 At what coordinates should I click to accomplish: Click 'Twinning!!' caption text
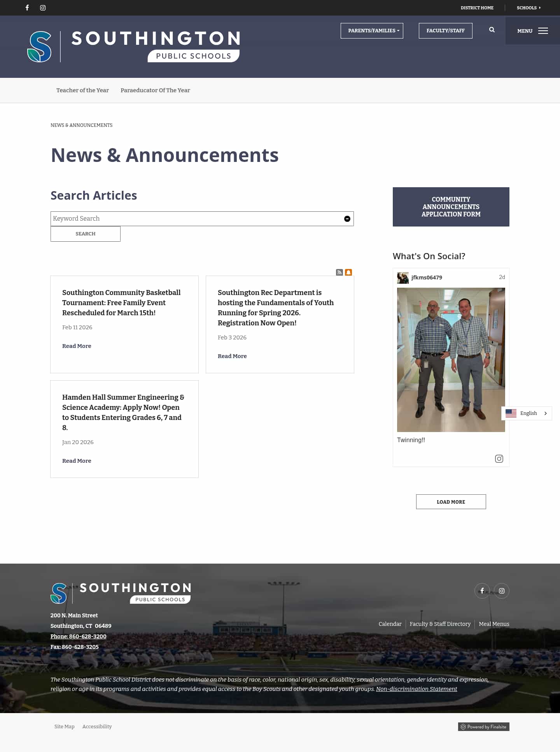tap(411, 440)
